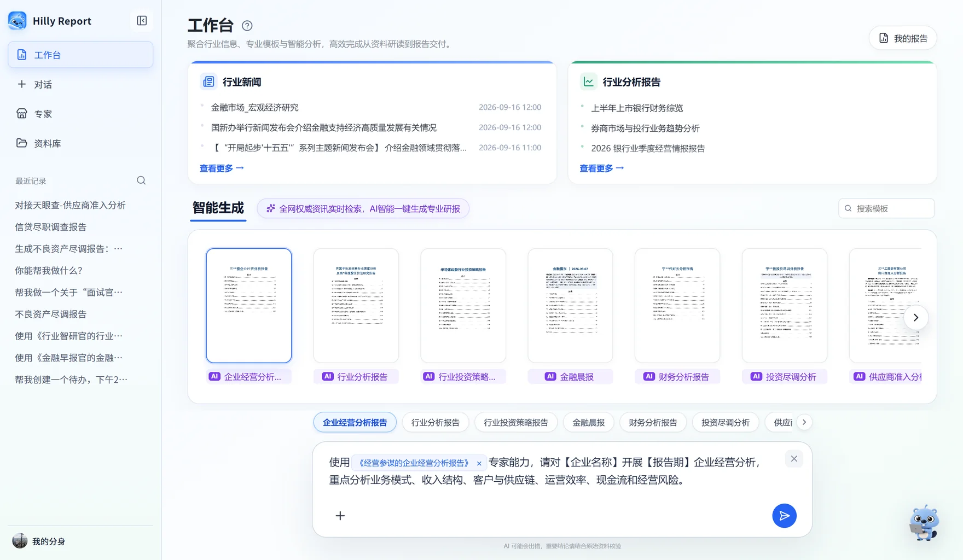
Task: Open 资料库 in the sidebar
Action: tap(80, 143)
